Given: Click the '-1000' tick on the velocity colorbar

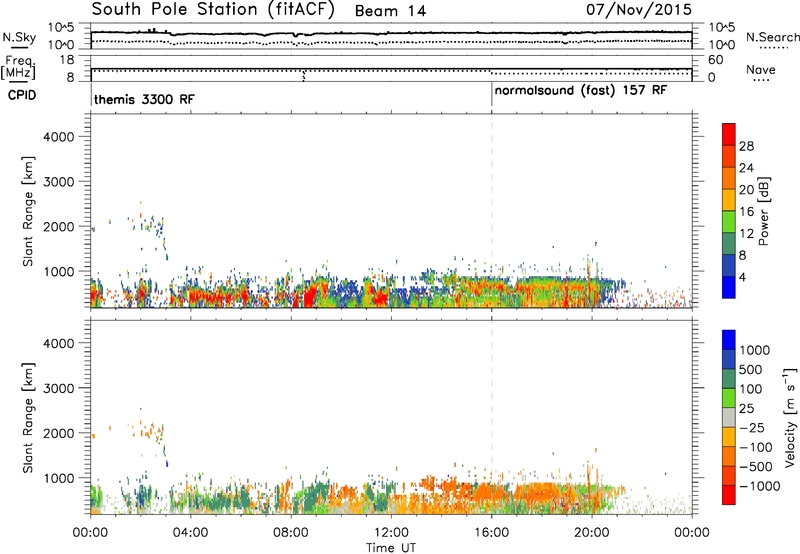Looking at the screenshot, I should pyautogui.click(x=760, y=486).
